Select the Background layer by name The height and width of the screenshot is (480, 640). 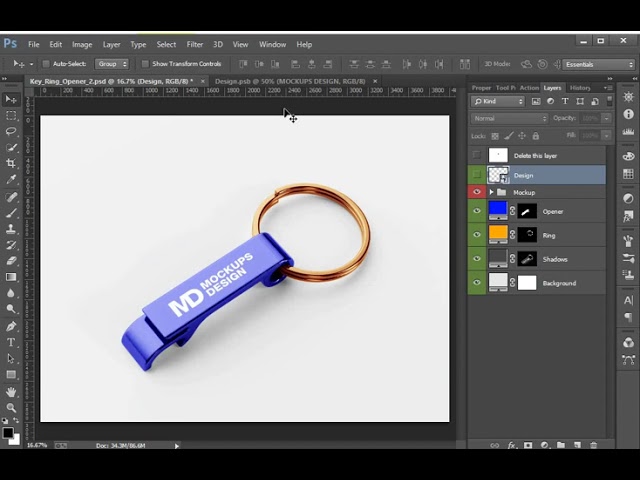click(559, 283)
